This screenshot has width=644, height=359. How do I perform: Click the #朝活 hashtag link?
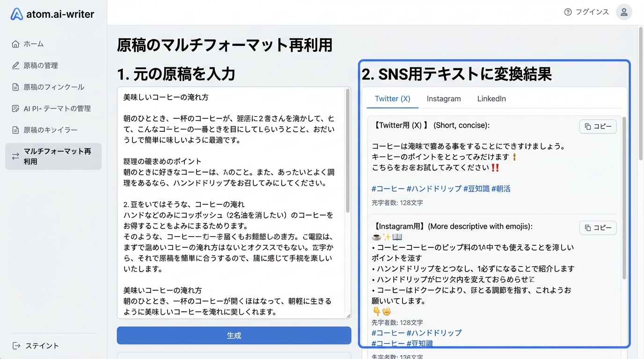pyautogui.click(x=501, y=189)
